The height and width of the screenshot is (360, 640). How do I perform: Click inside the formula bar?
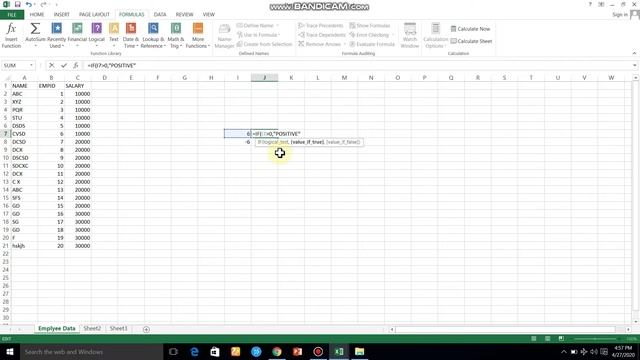(x=357, y=65)
